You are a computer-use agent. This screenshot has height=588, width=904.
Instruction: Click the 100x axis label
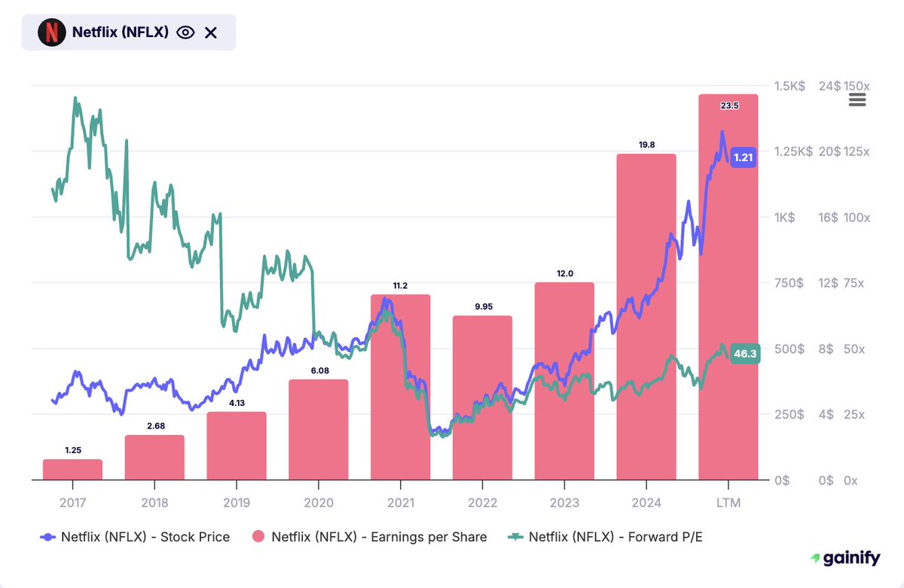click(857, 218)
